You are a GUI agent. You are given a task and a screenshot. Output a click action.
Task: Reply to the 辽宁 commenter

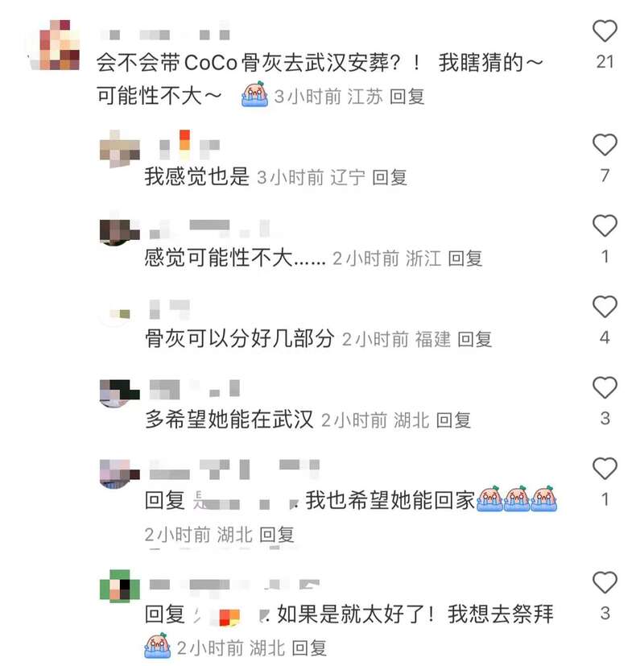(x=390, y=177)
